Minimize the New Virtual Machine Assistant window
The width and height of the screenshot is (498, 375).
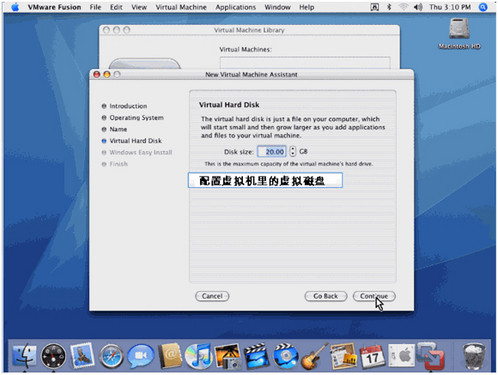(107, 74)
